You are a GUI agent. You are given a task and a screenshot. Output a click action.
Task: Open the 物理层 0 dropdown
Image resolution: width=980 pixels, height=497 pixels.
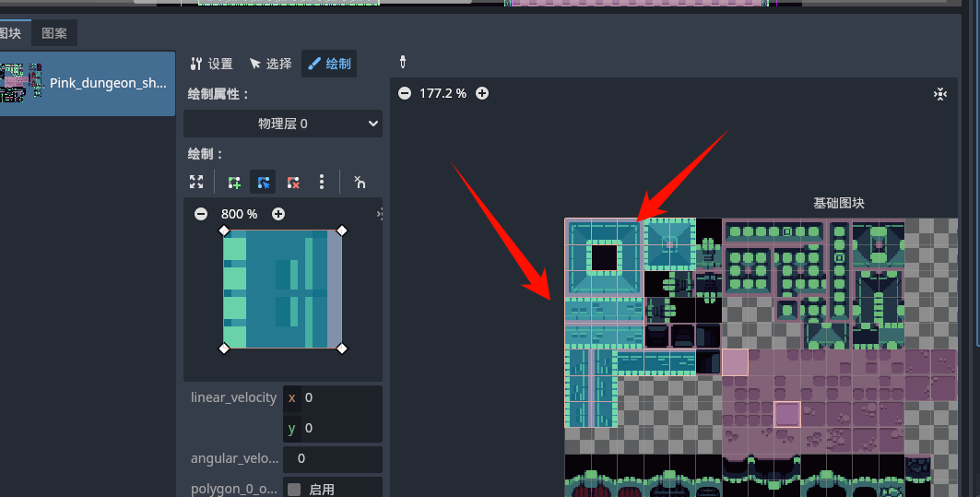(283, 124)
